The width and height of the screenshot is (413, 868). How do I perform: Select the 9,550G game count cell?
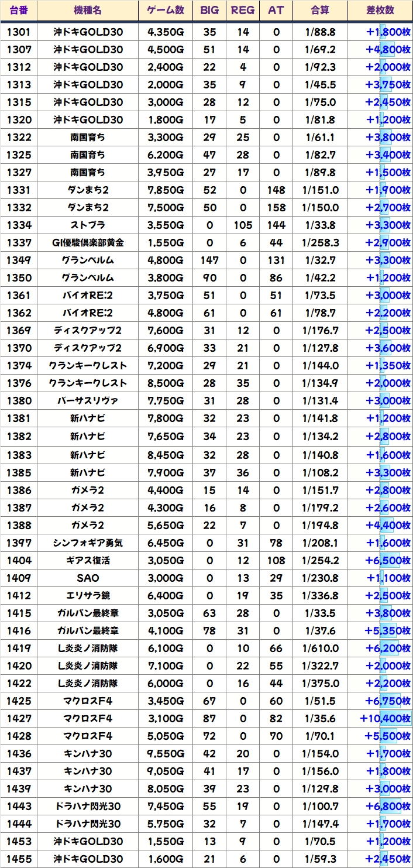pyautogui.click(x=166, y=753)
